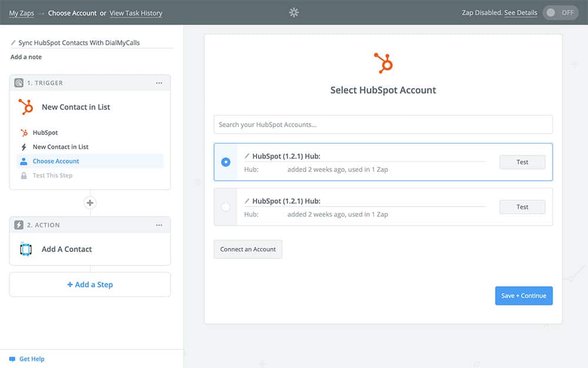Screen dimensions: 588x368
Task: Click pencil icon on second HubSpot account
Action: (x=247, y=201)
